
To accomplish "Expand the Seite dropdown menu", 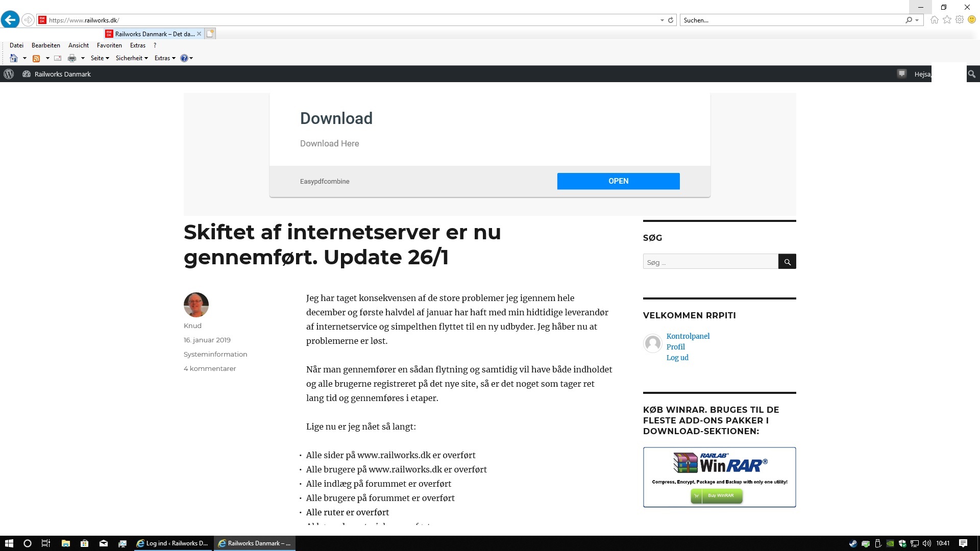I will (x=100, y=58).
